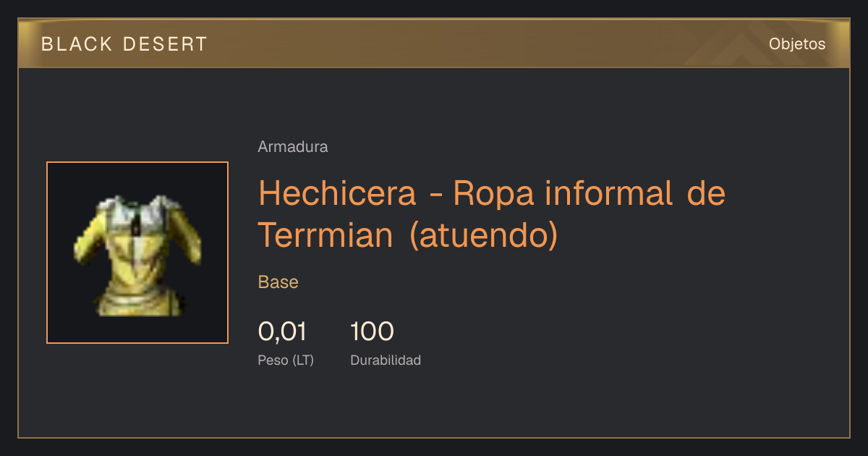Click the word Terrmian in the title
The image size is (868, 456).
coord(325,235)
